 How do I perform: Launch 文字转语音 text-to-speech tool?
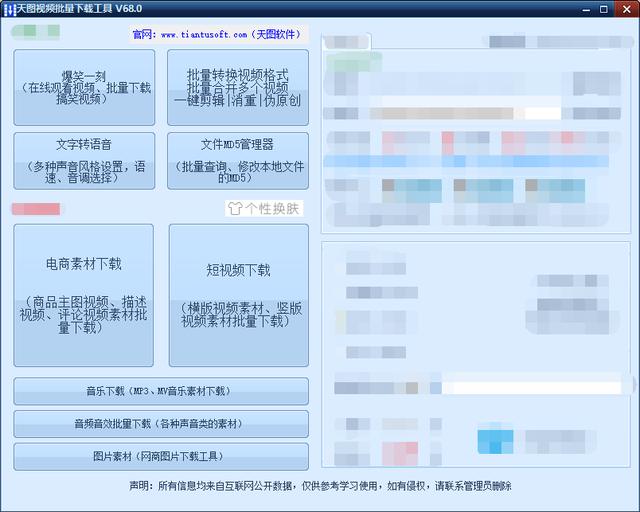point(84,161)
